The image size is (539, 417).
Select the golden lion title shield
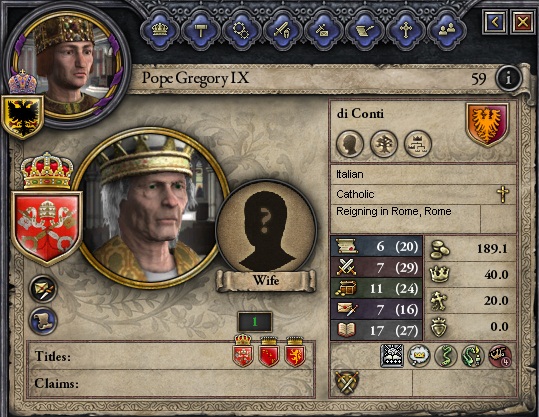pyautogui.click(x=295, y=352)
